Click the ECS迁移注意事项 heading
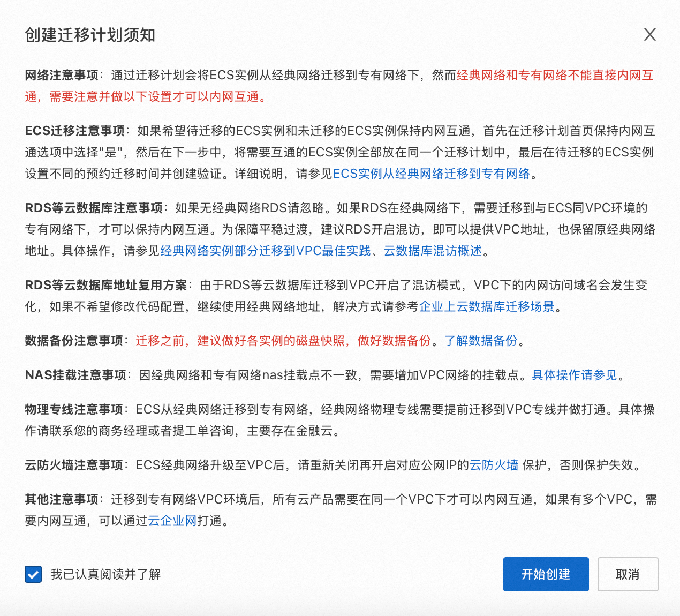This screenshot has width=680, height=616. tap(74, 131)
